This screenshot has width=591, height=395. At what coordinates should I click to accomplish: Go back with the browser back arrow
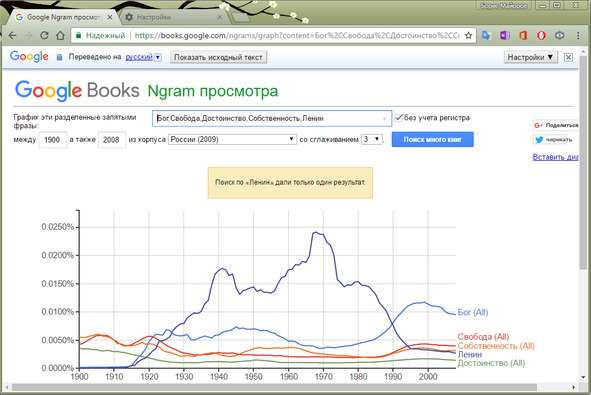[x=13, y=35]
